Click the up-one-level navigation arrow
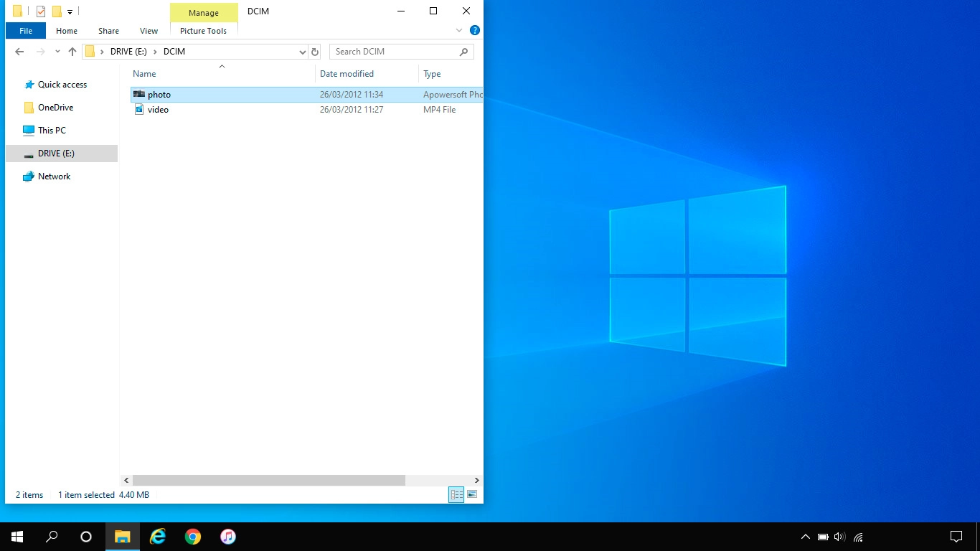 click(x=73, y=51)
